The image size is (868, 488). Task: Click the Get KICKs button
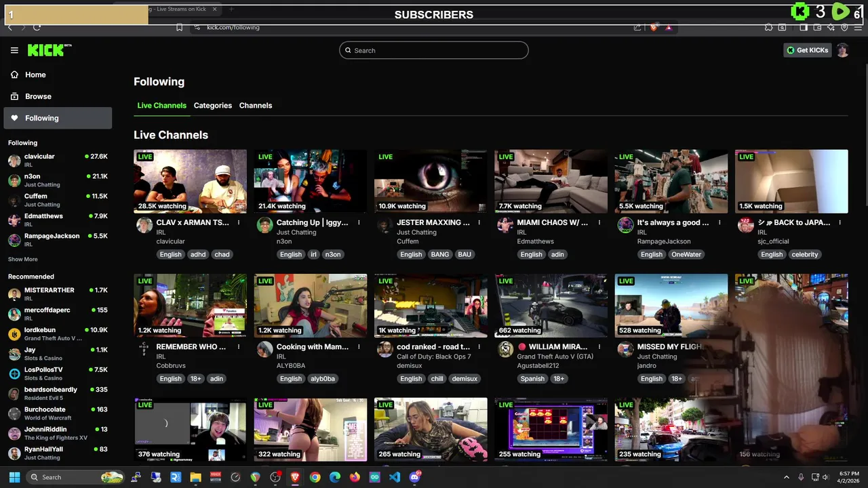[807, 50]
